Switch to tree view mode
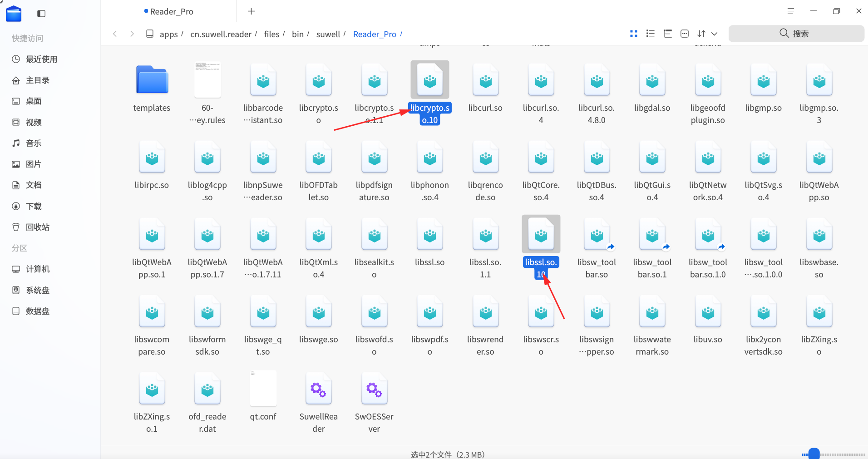This screenshot has width=868, height=459. (x=668, y=34)
